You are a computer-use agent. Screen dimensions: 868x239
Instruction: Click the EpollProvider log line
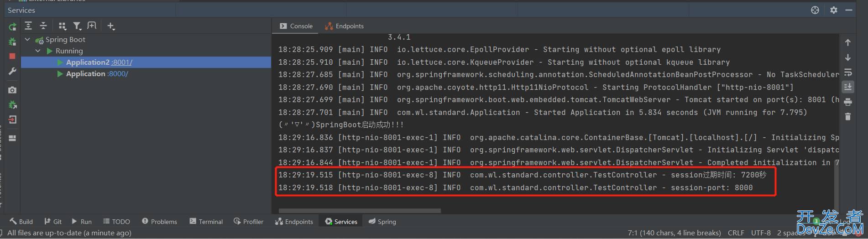click(x=499, y=50)
